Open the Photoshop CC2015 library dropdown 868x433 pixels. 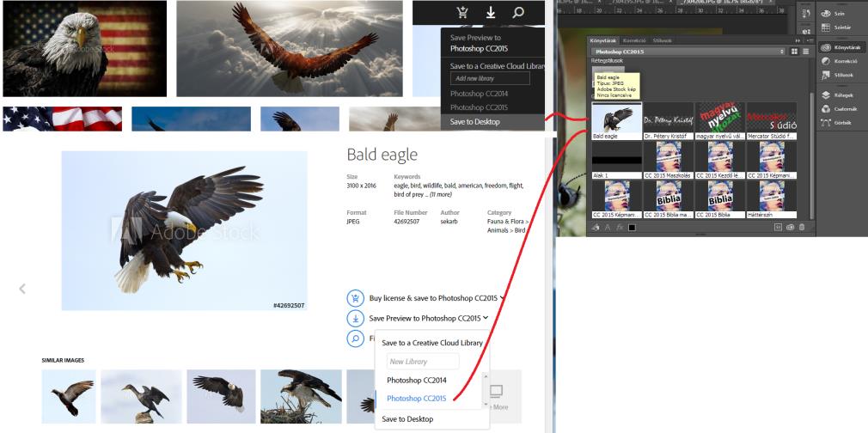click(x=688, y=52)
